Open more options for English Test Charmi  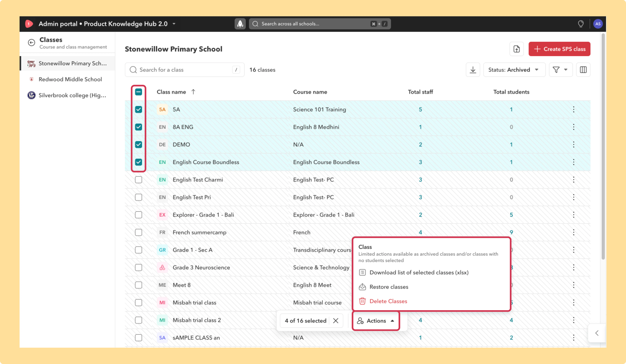click(x=574, y=180)
